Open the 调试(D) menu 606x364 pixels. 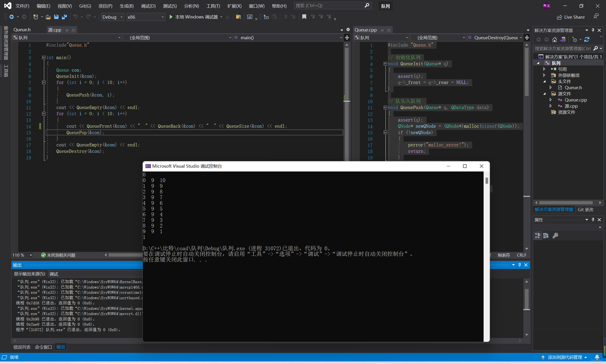[148, 6]
